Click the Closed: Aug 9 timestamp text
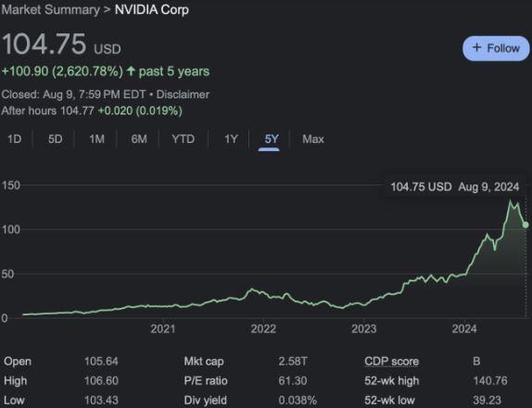 point(73,95)
